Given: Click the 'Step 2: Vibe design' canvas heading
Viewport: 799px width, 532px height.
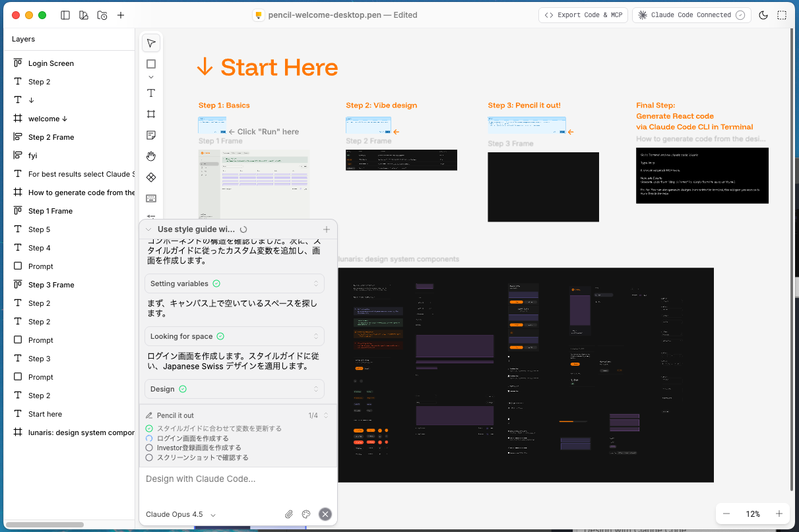Looking at the screenshot, I should pos(381,105).
